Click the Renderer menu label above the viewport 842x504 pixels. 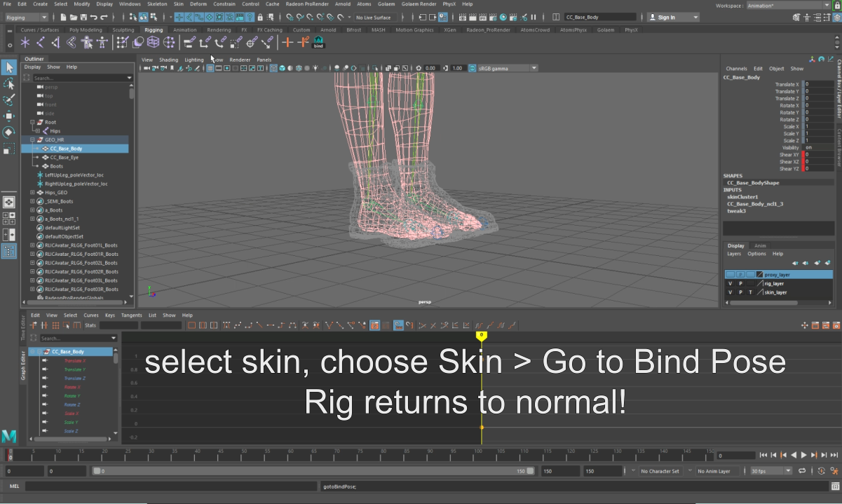(240, 60)
